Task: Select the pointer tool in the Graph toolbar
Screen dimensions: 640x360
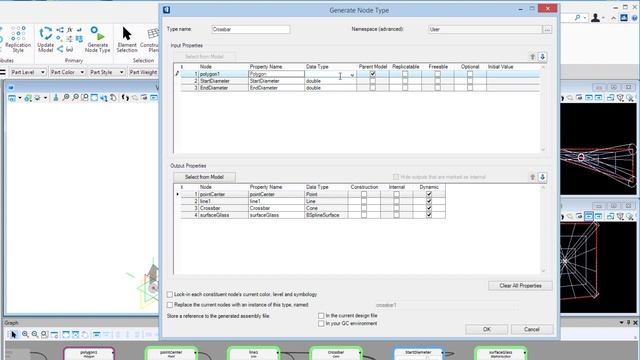Action: pos(13,335)
